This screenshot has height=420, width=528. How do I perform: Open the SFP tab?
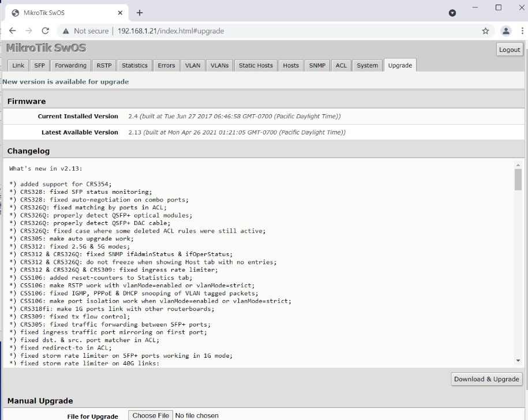point(39,65)
